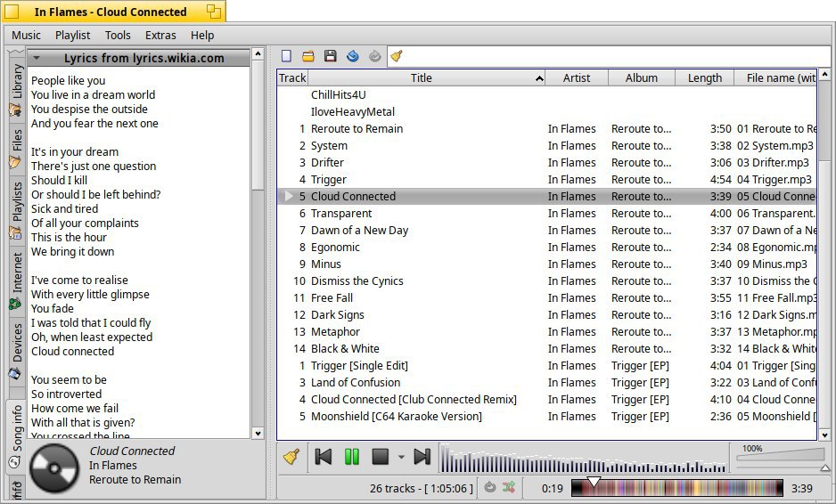
Task: Open the Library sidebar tab
Action: click(16, 88)
